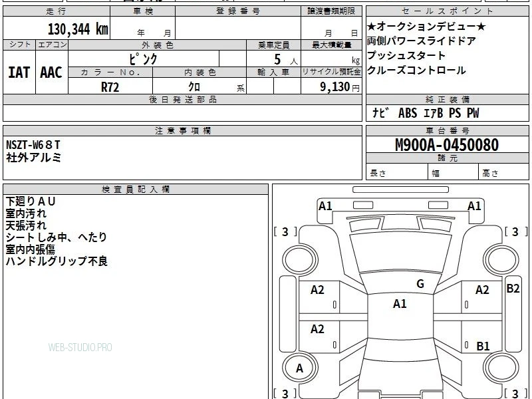Image resolution: width=532 pixels, height=399 pixels.
Task: Click the mileage value 130,344 km
Action: pyautogui.click(x=78, y=29)
